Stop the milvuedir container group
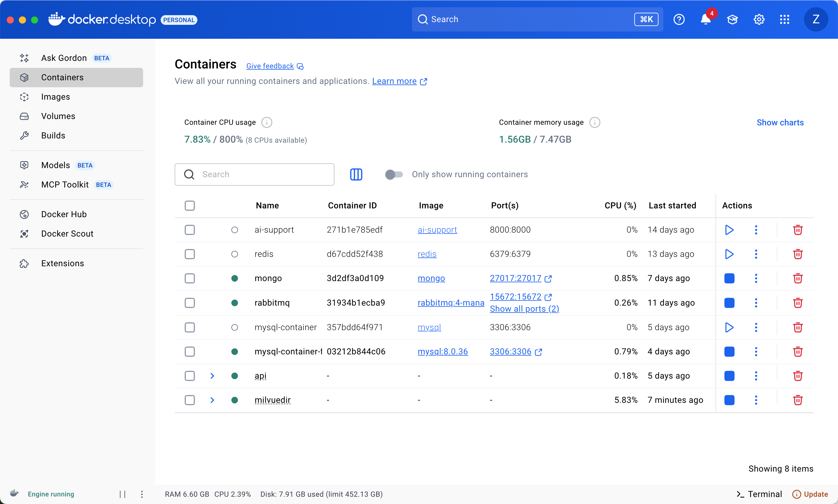838x504 pixels. point(729,400)
